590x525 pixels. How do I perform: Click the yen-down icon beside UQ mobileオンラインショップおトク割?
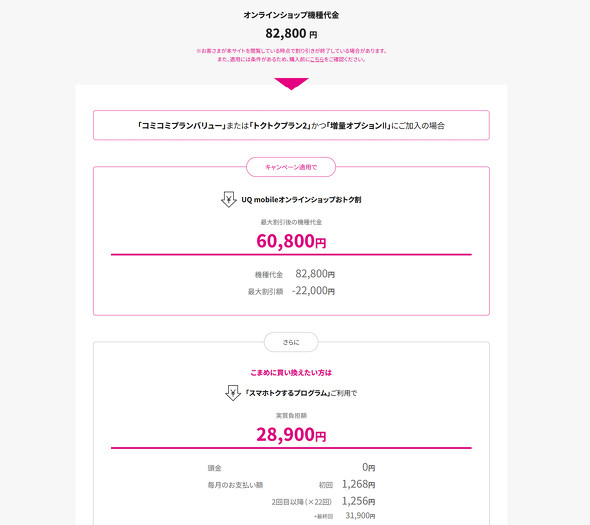tap(228, 199)
